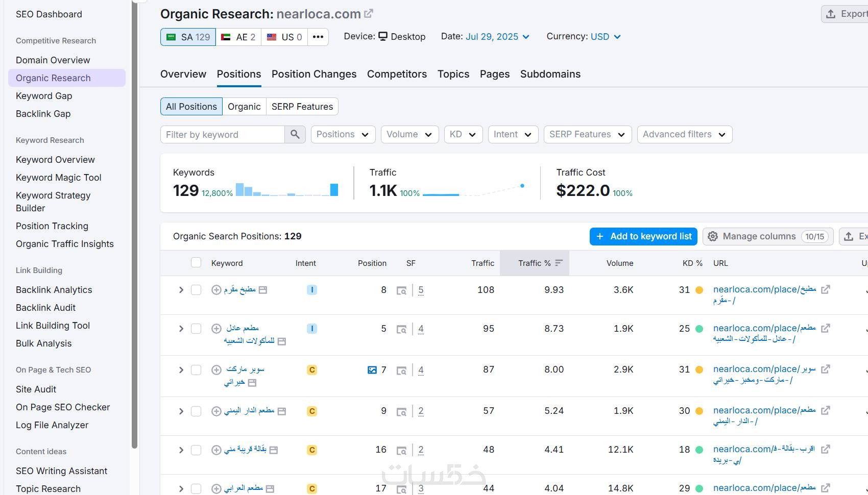Select checkbox for the row with traffic 44
This screenshot has height=495, width=868.
coord(196,489)
